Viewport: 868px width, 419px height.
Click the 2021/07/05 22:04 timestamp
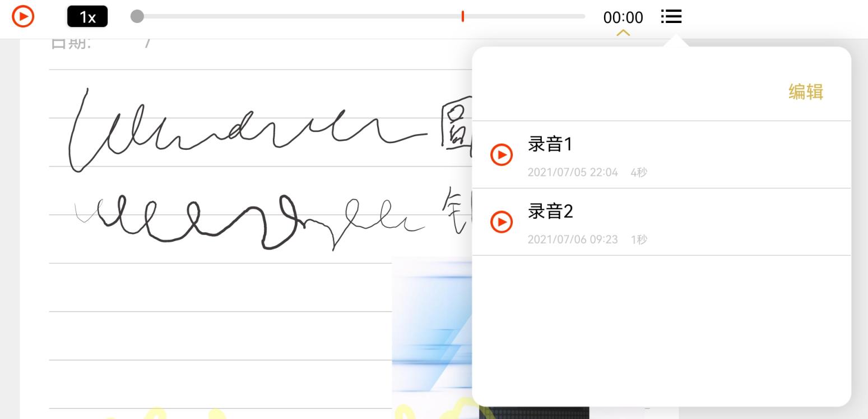point(573,172)
